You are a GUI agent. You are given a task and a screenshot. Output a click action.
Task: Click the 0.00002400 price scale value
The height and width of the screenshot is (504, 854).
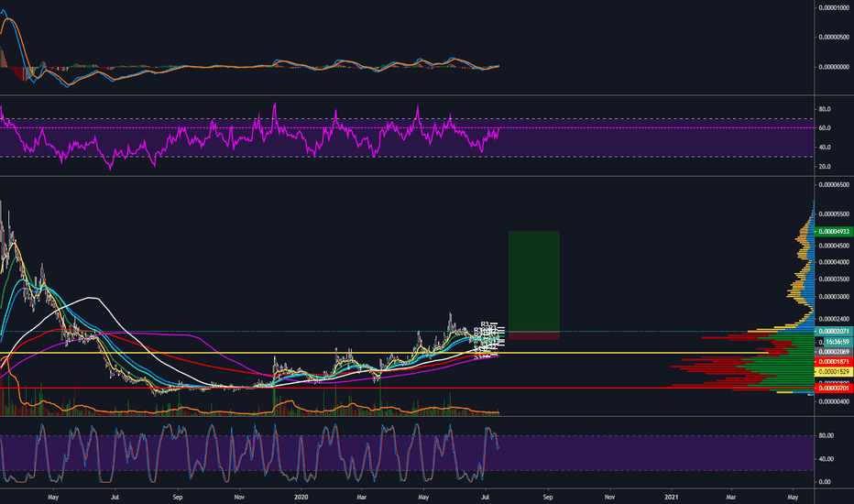click(x=834, y=319)
